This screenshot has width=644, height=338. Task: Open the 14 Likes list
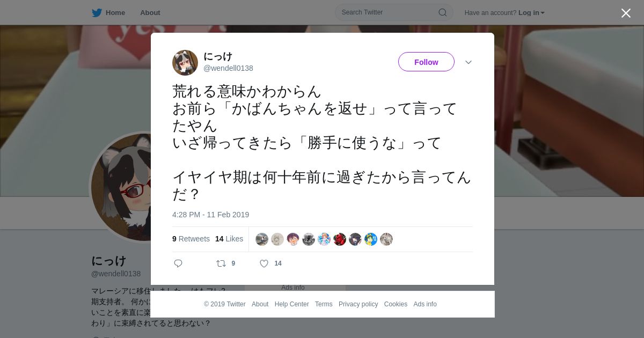point(229,239)
